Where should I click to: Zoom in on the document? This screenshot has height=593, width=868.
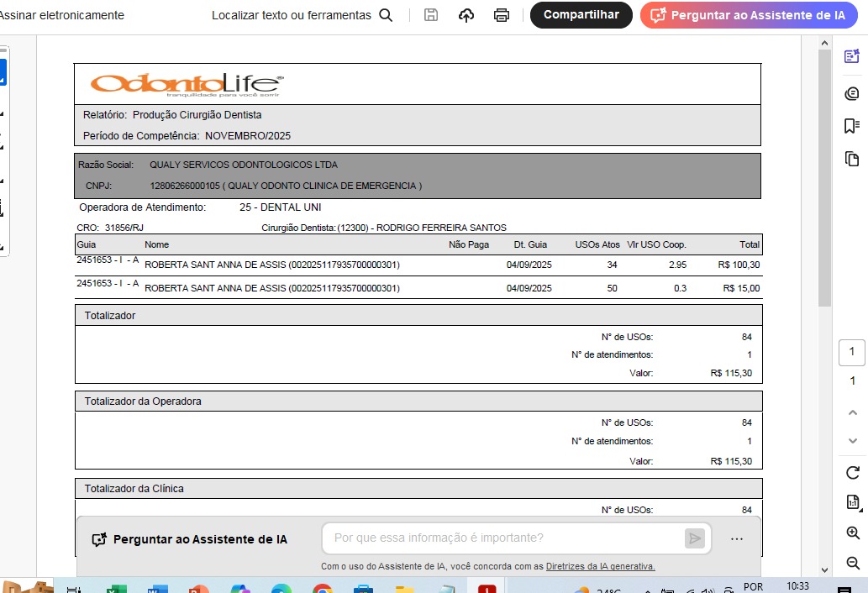coord(852,533)
